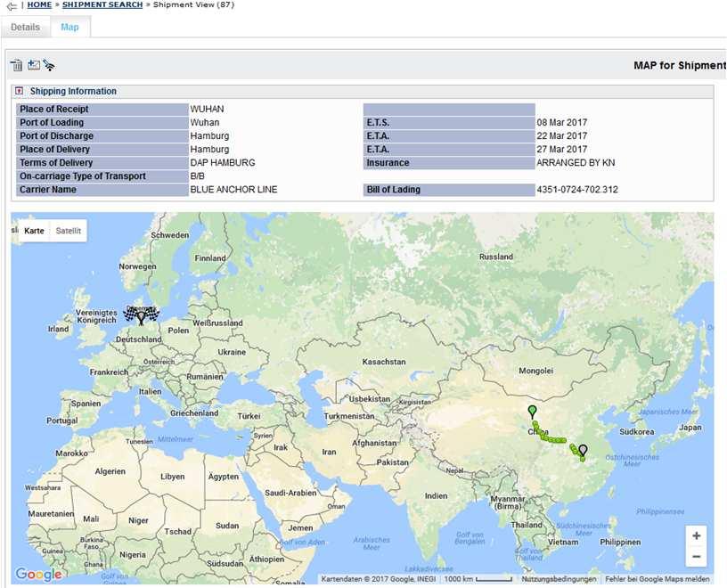Switch map to Karte view

pyautogui.click(x=35, y=231)
